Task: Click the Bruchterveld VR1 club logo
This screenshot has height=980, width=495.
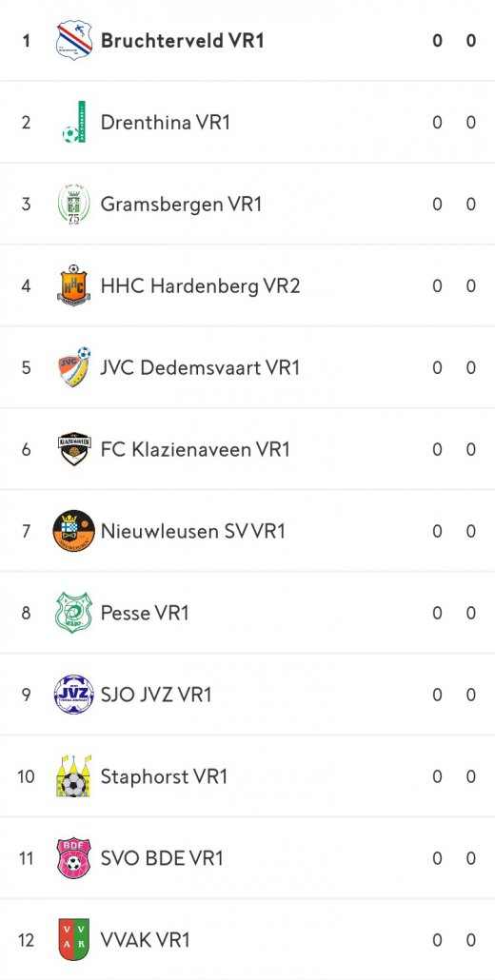Action: coord(73,41)
